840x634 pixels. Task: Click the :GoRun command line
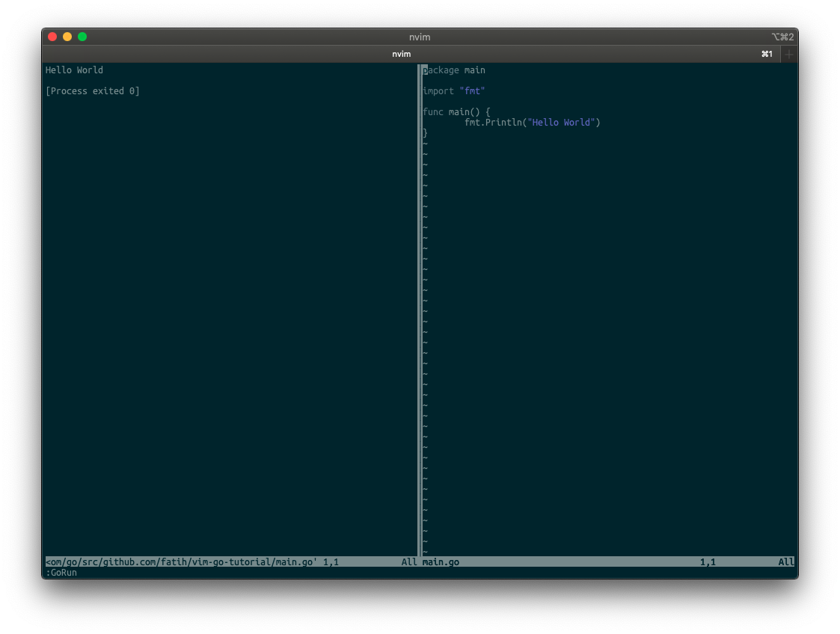pos(61,573)
